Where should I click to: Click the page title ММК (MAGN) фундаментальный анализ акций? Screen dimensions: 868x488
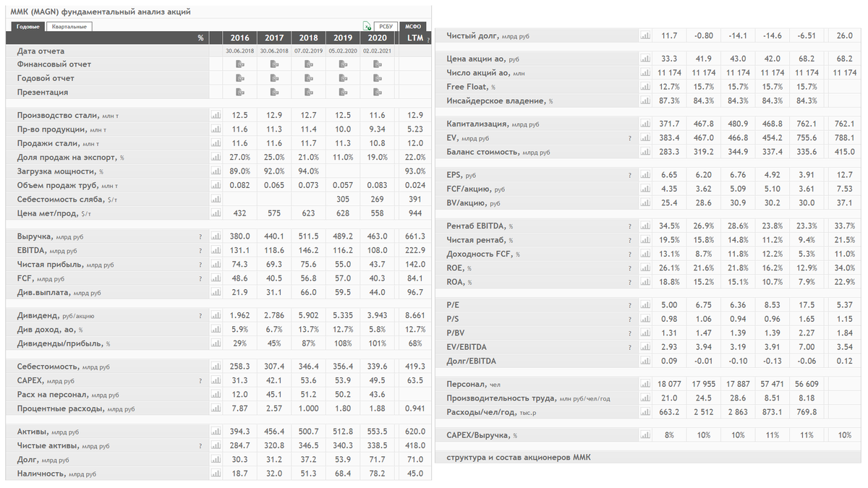(x=101, y=12)
